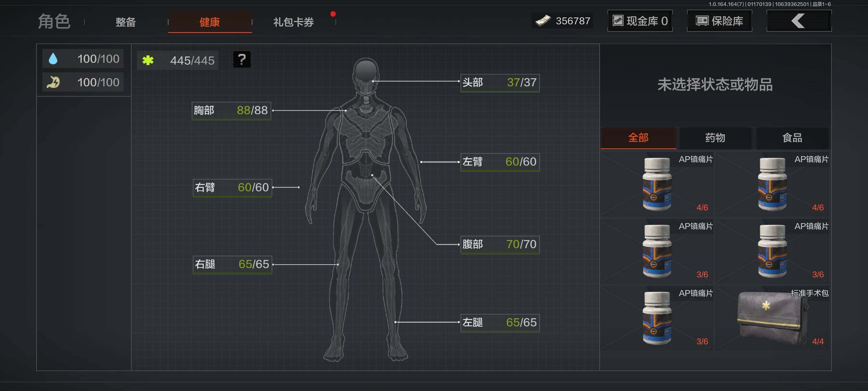Select the 左腿 left leg health label

click(499, 323)
